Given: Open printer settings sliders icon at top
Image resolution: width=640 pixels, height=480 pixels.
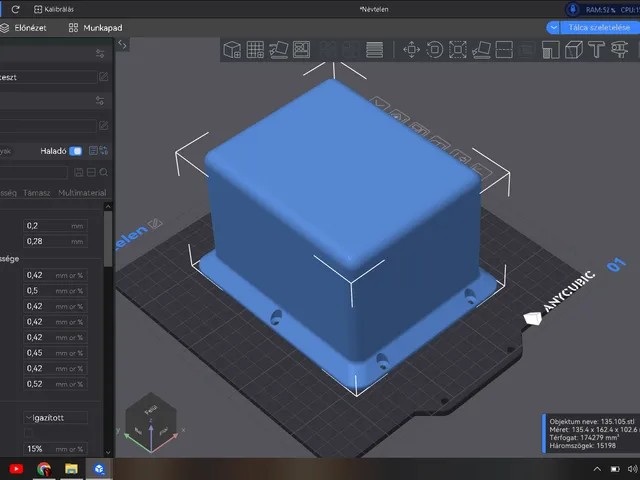Looking at the screenshot, I should pyautogui.click(x=100, y=53).
